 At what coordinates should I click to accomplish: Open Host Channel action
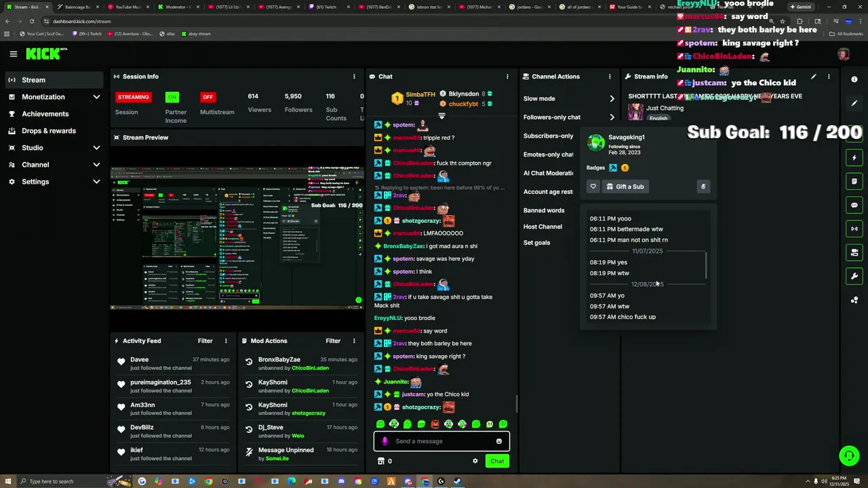(x=542, y=227)
